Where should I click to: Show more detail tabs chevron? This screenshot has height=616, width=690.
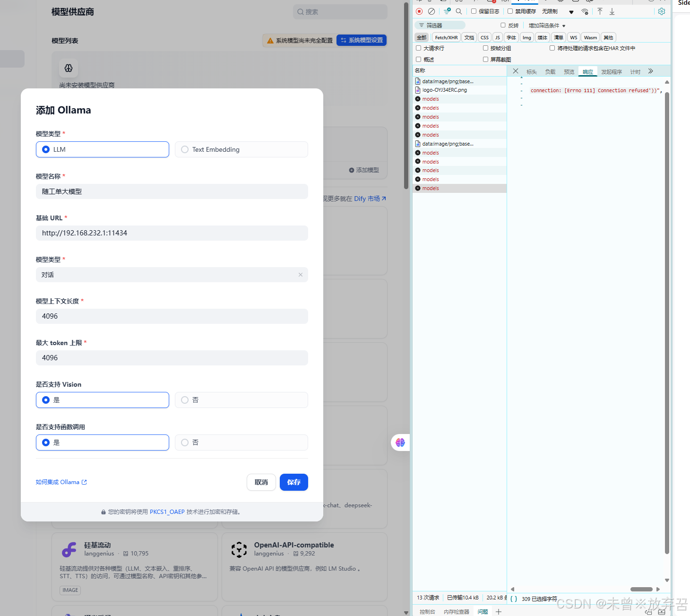point(651,71)
